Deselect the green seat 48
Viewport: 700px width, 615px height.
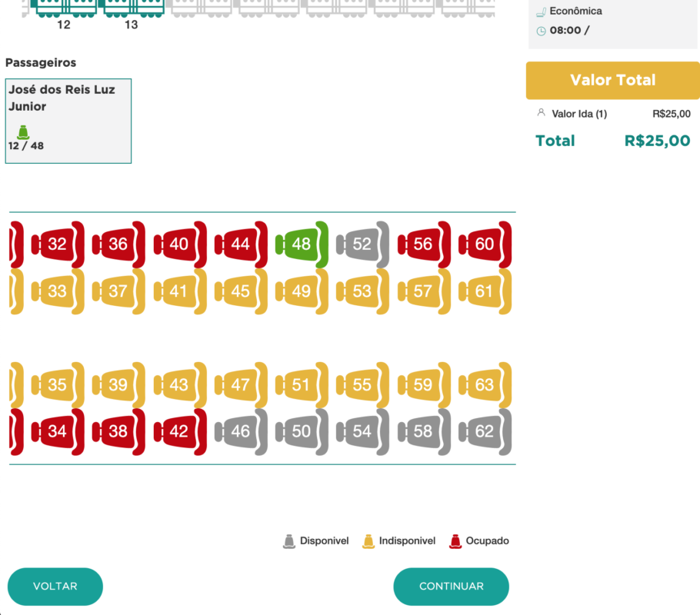[x=301, y=244]
